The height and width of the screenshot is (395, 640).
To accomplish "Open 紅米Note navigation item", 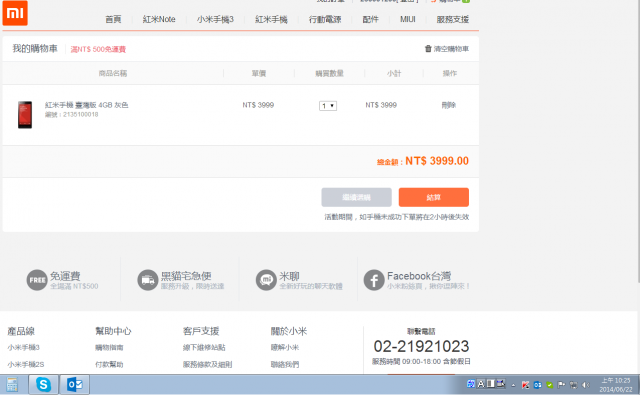I will 159,19.
